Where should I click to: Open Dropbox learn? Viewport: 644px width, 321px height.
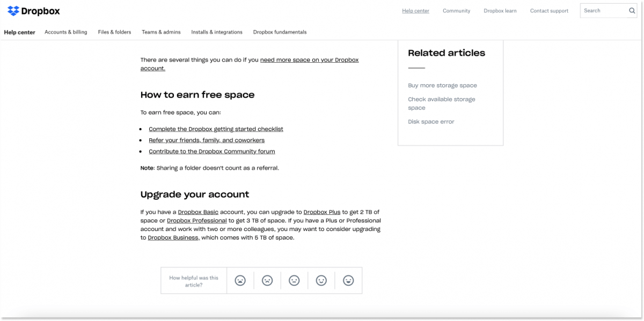point(500,11)
